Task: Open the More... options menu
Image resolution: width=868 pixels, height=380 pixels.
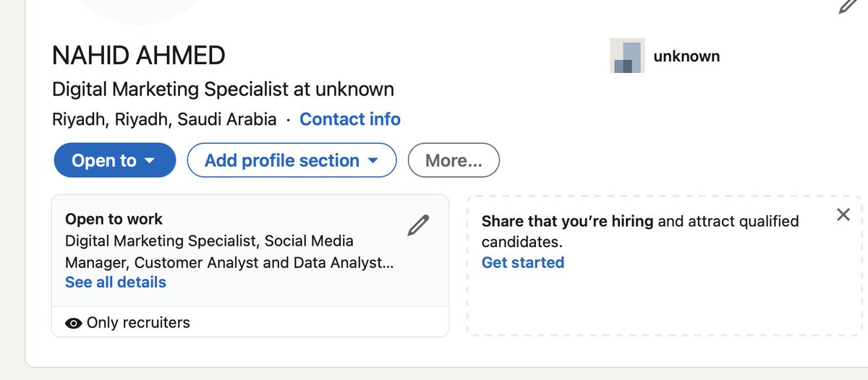Action: tap(454, 160)
